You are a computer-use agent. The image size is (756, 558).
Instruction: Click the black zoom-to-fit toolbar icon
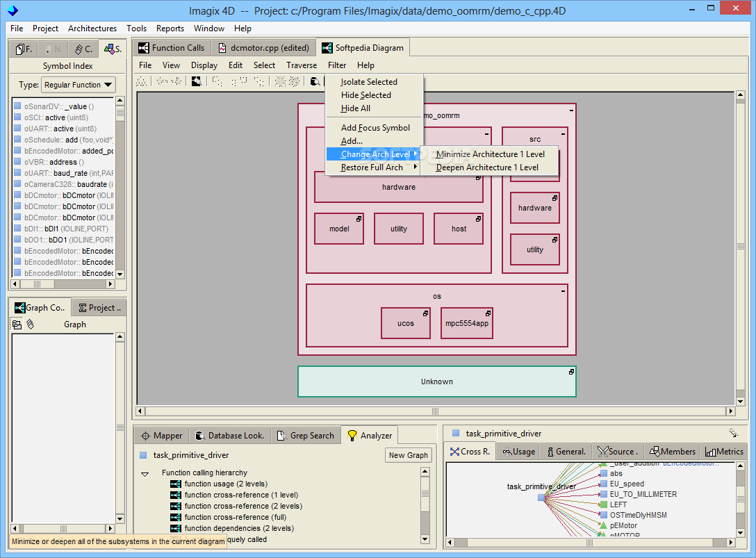(x=196, y=81)
